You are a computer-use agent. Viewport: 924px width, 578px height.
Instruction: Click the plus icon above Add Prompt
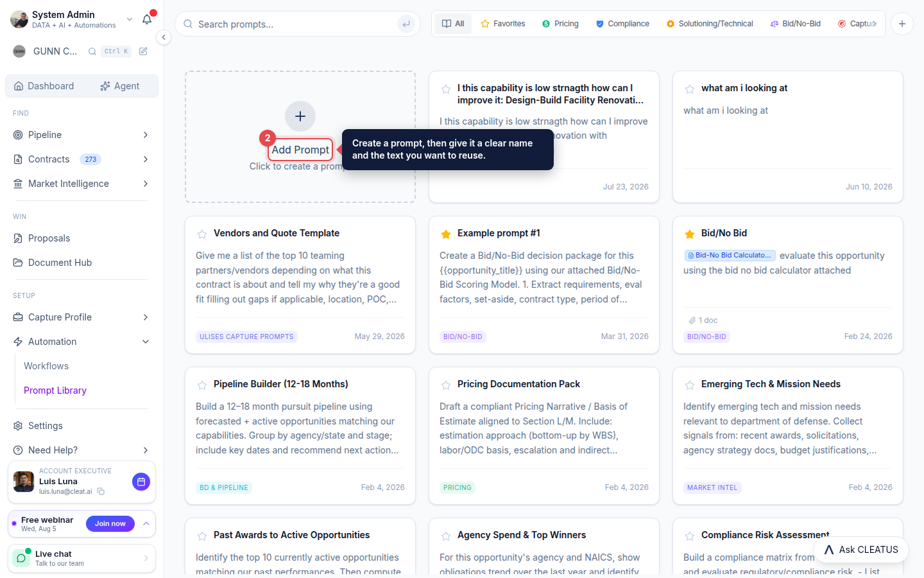(300, 116)
